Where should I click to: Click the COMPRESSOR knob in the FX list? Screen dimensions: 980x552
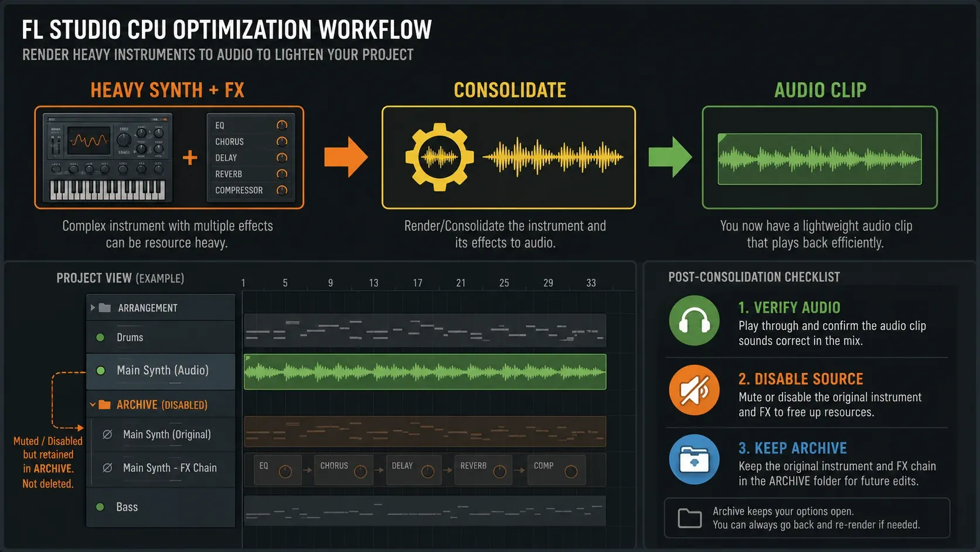tap(282, 190)
